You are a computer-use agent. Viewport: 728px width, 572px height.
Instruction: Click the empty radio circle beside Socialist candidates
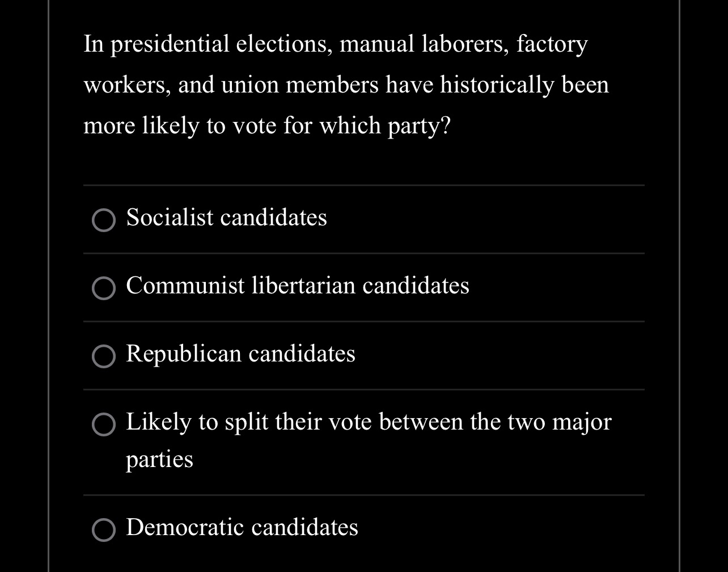(x=103, y=220)
